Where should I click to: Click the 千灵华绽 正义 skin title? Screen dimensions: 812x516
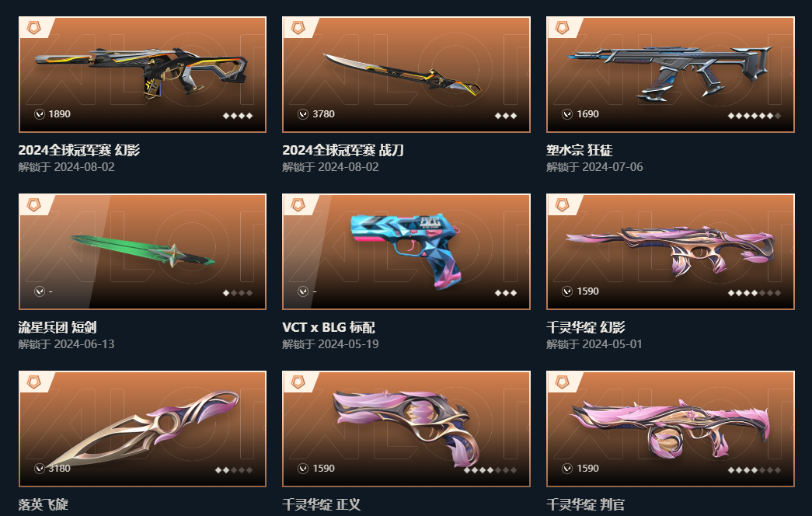(x=322, y=504)
